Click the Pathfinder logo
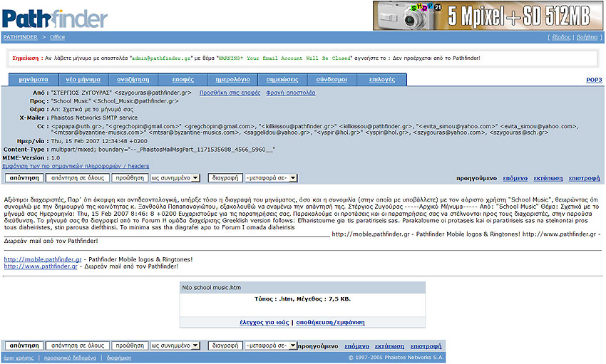 pyautogui.click(x=55, y=16)
